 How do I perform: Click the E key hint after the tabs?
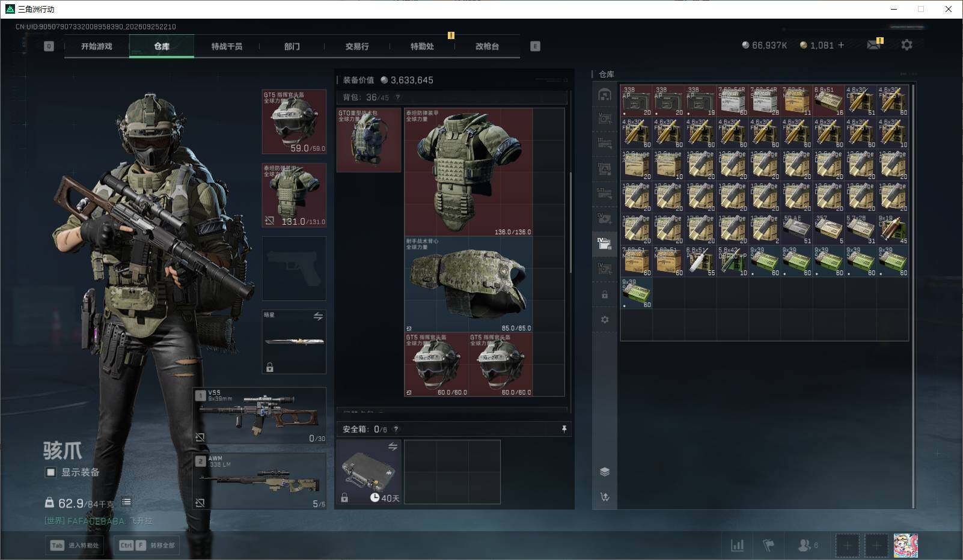coord(535,46)
